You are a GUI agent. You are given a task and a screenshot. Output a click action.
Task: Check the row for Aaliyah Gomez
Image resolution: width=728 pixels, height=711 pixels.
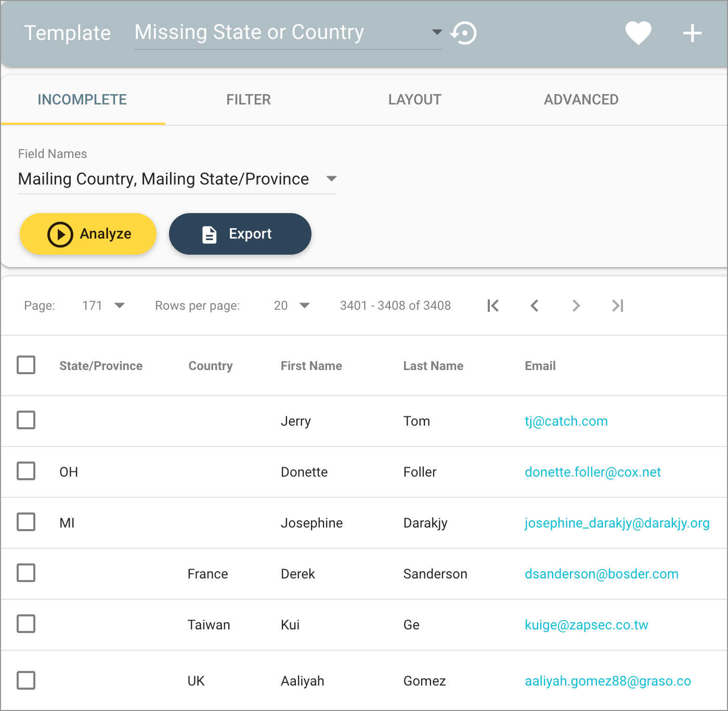(x=26, y=680)
